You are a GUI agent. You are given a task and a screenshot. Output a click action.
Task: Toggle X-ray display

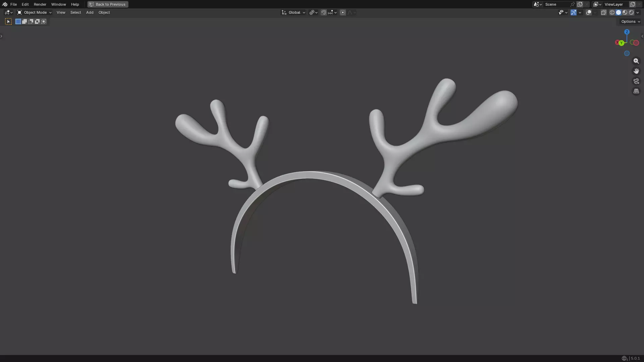pyautogui.click(x=603, y=12)
